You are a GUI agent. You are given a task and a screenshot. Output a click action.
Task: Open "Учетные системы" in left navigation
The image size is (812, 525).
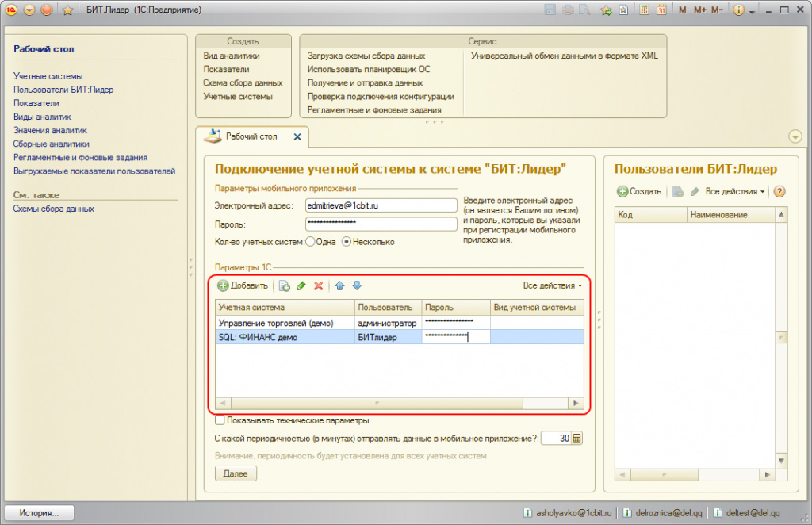click(48, 76)
